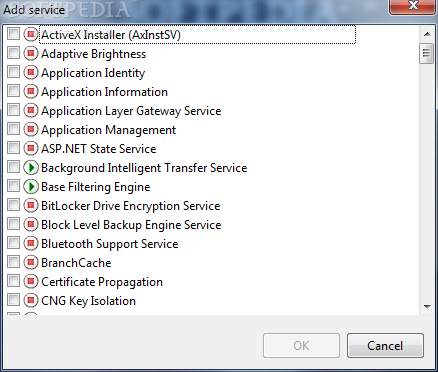Enable the Application Identity checkbox
438x372 pixels.
[x=13, y=71]
